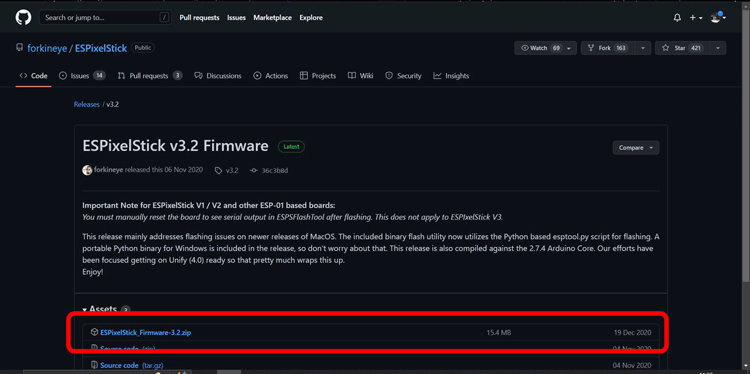Screen dimensions: 750x374
Task: Open commit 36c3b8d link
Action: point(270,170)
